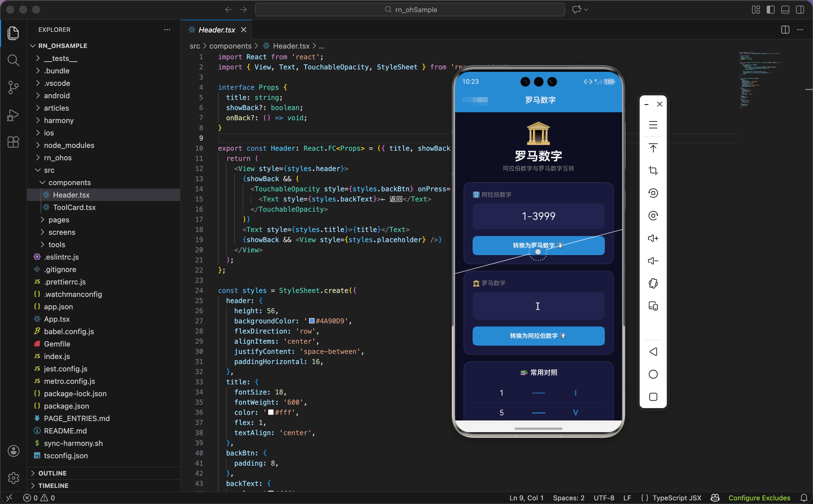Expand the OUTLINE section
The height and width of the screenshot is (504, 813).
(52, 473)
